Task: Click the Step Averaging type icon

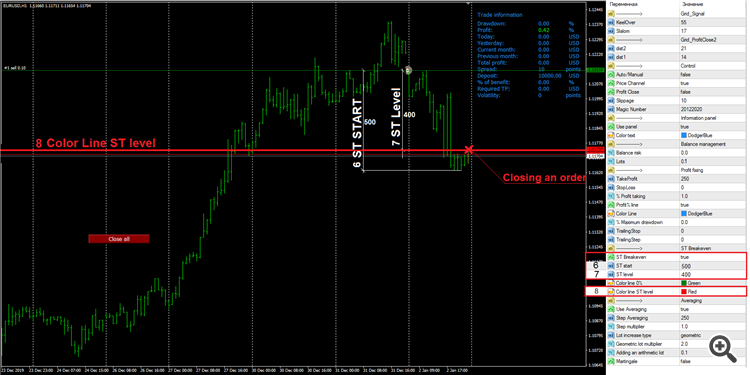Action: (x=610, y=318)
